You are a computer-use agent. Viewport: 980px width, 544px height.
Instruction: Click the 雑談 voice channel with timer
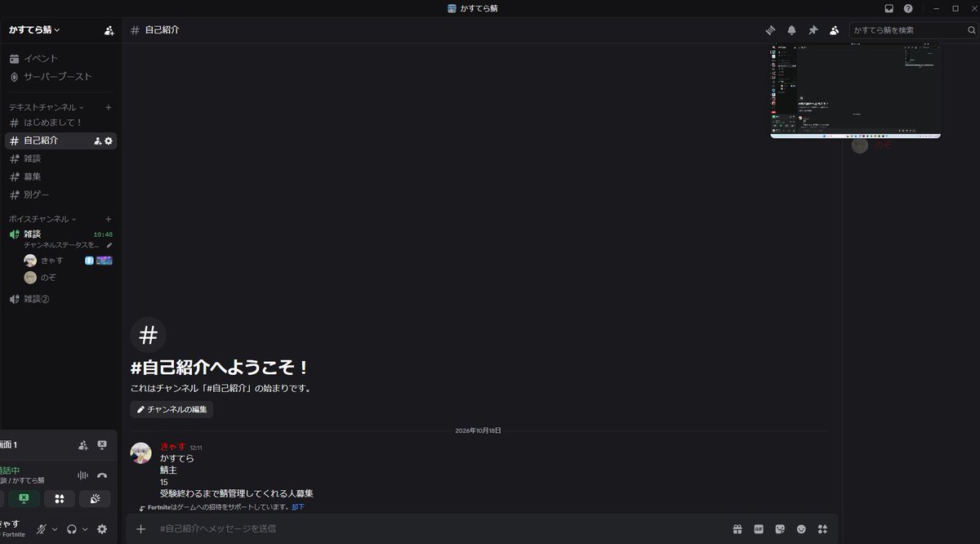point(60,234)
